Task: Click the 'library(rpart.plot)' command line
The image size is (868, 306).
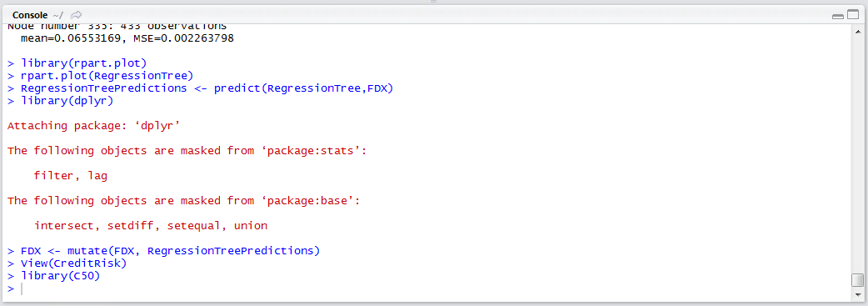Action: point(77,63)
